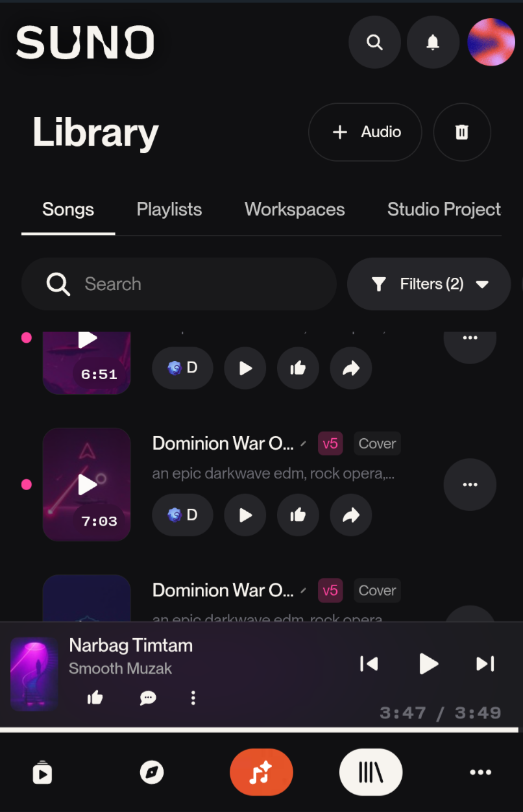Click the + Audio upload button
523x812 pixels.
pos(365,132)
